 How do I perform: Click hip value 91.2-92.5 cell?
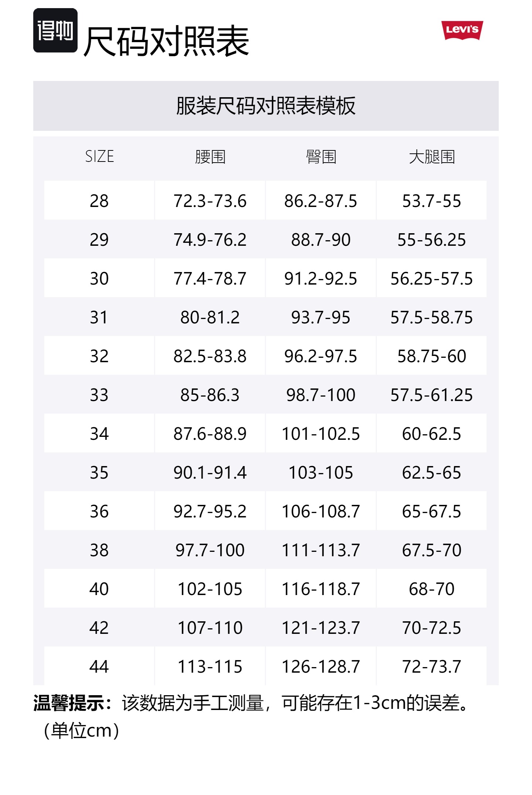(321, 279)
